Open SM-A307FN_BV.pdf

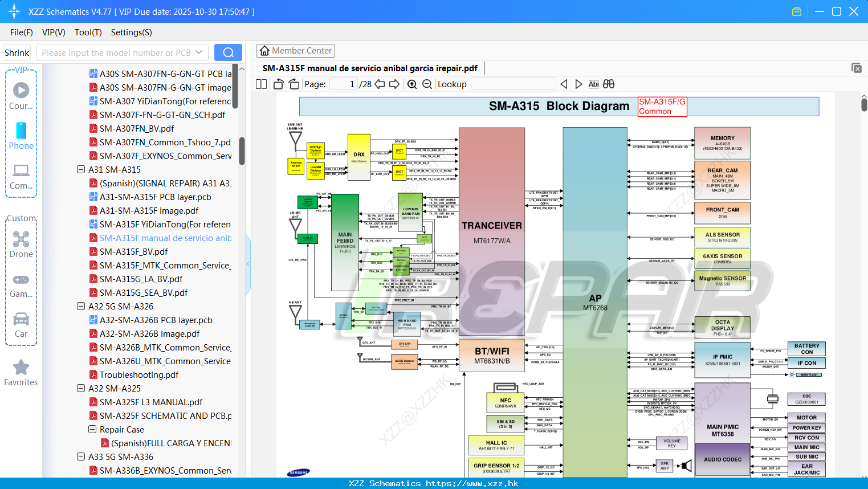(x=137, y=128)
